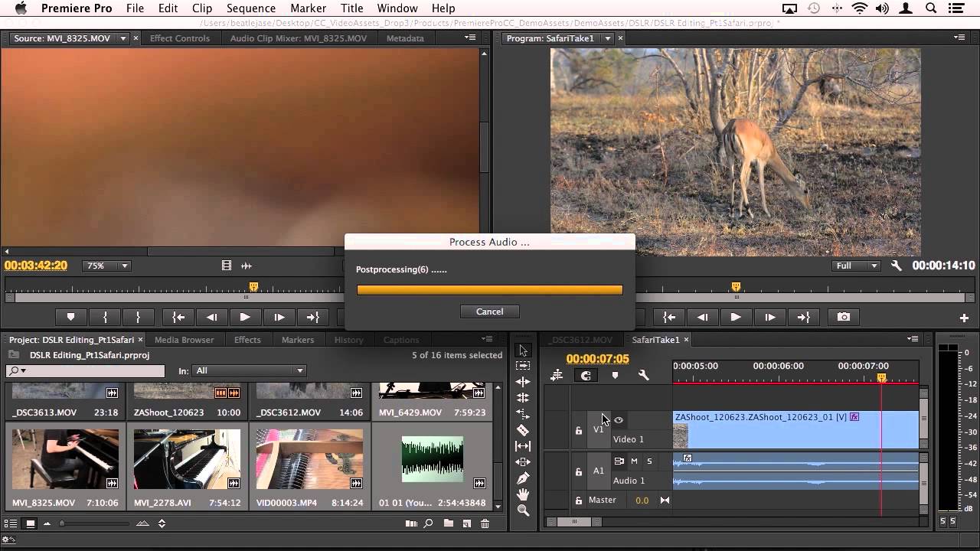This screenshot has height=551, width=980.
Task: Toggle lock on Audio 1 track
Action: click(579, 471)
